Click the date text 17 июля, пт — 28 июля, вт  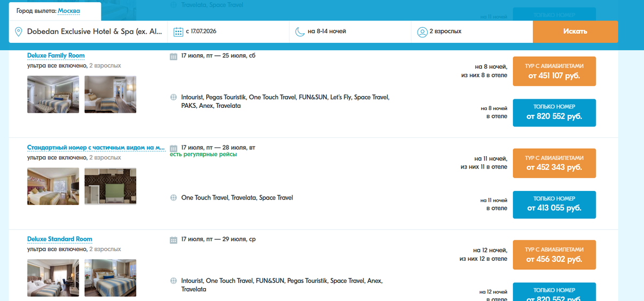[x=218, y=148]
